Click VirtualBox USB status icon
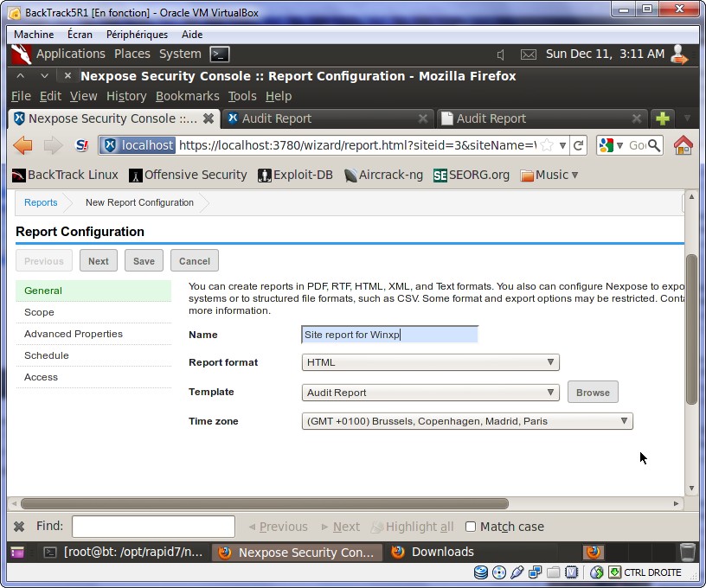 [517, 572]
